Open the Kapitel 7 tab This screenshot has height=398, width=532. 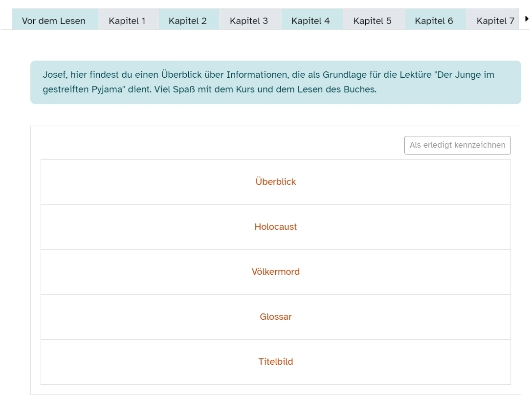(495, 21)
